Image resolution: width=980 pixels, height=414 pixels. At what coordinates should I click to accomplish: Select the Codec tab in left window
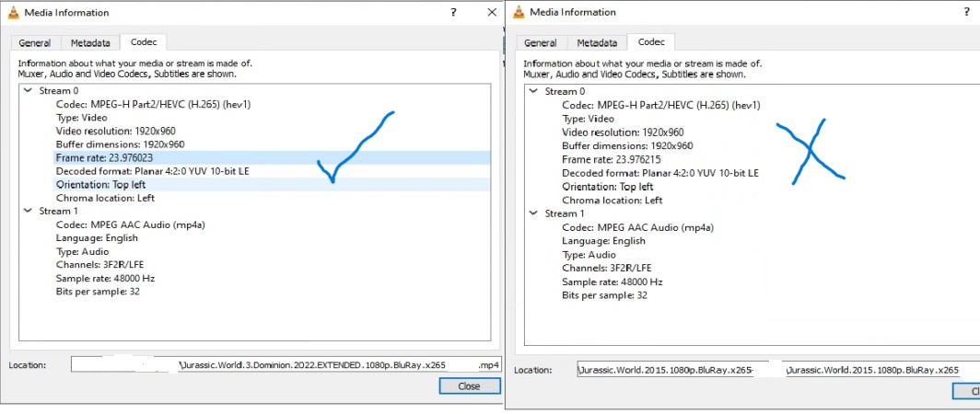(144, 41)
